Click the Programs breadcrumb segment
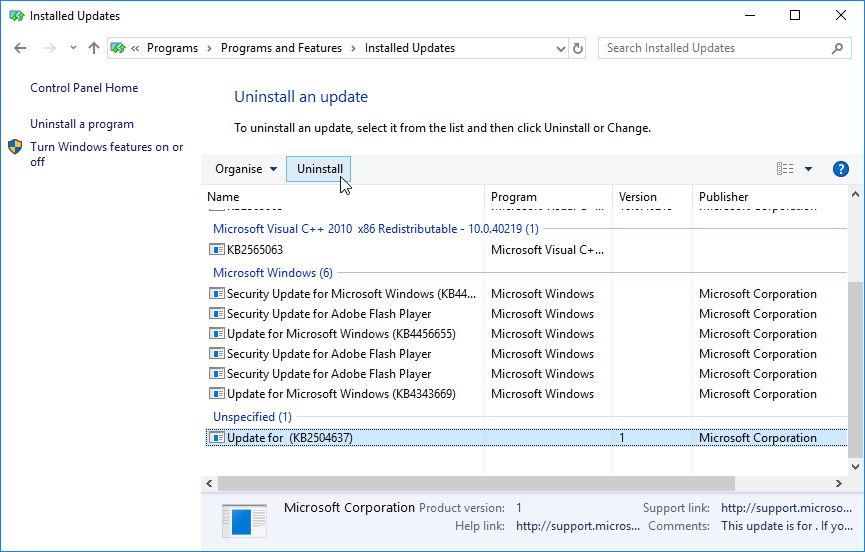Viewport: 865px width, 552px height. click(172, 48)
